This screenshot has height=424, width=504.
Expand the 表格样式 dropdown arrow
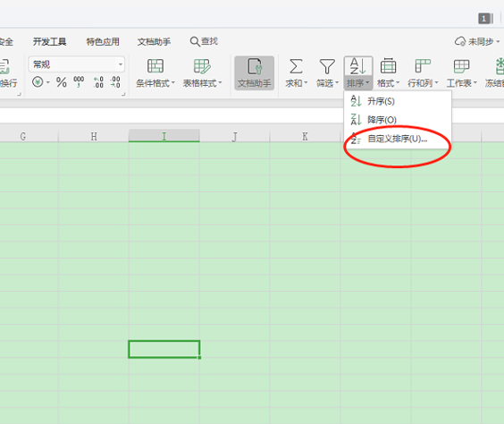tap(220, 83)
